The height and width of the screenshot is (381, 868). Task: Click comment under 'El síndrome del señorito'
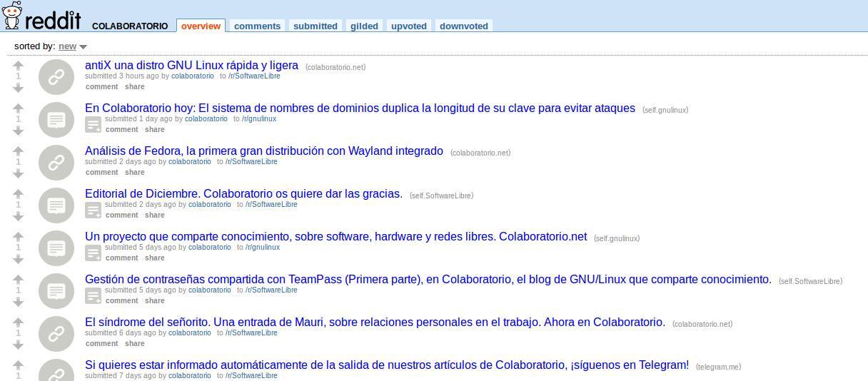pos(102,343)
